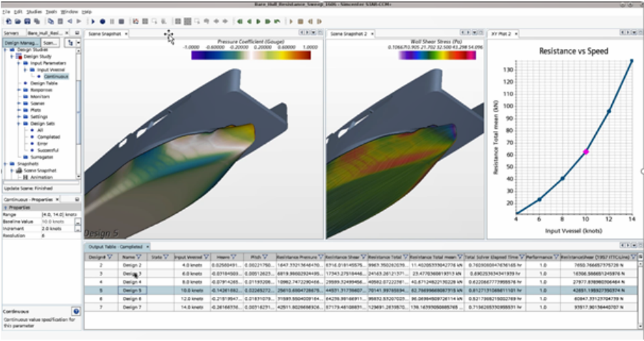This screenshot has width=644, height=341.
Task: Select the Design 2 row name cell
Action: pos(133,265)
